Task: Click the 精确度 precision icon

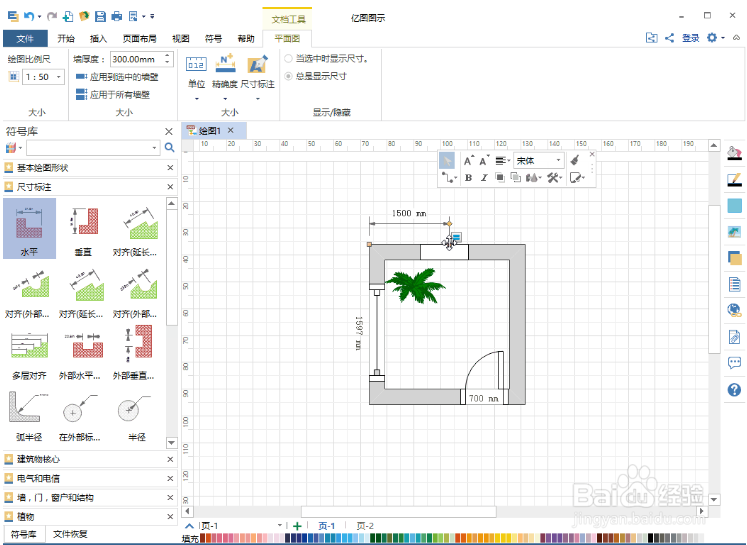Action: coord(225,63)
